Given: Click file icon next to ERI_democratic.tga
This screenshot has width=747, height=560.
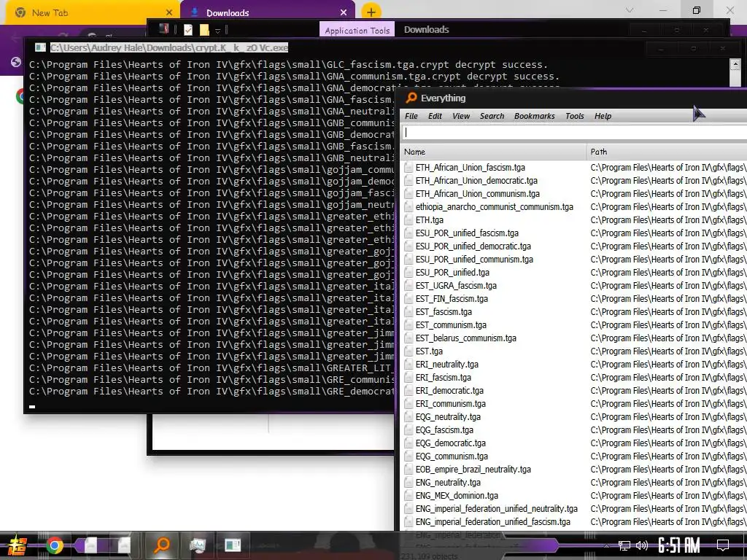Looking at the screenshot, I should pos(409,391).
